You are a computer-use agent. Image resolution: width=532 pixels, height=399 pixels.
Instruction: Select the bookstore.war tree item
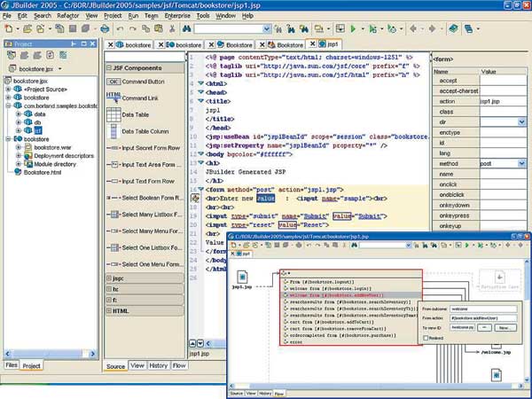[x=48, y=147]
